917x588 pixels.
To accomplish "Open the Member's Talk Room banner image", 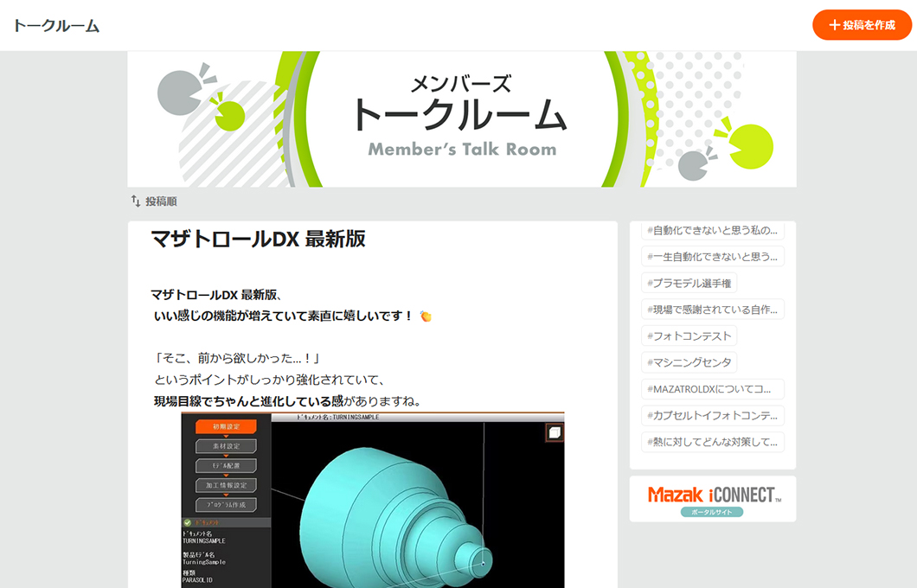I will 462,119.
